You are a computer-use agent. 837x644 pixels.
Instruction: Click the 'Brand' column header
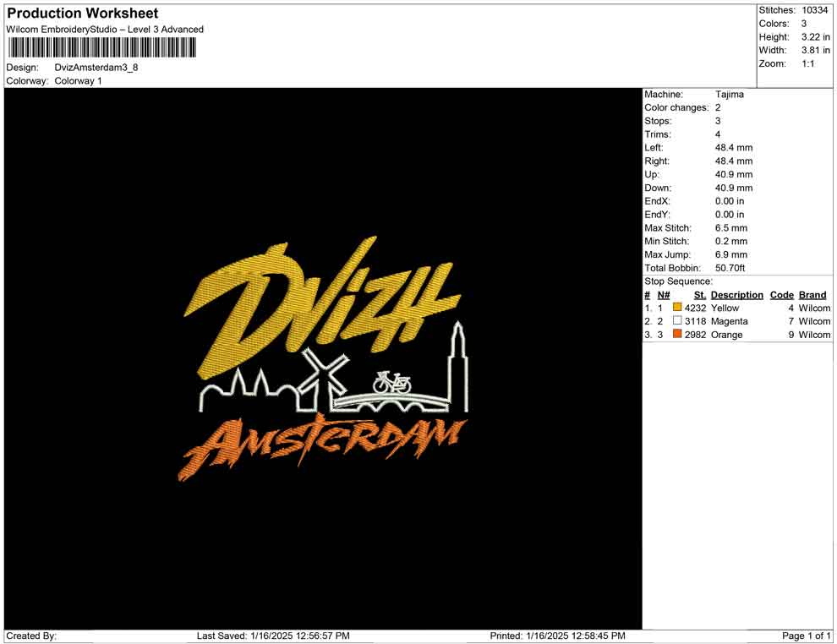(812, 295)
